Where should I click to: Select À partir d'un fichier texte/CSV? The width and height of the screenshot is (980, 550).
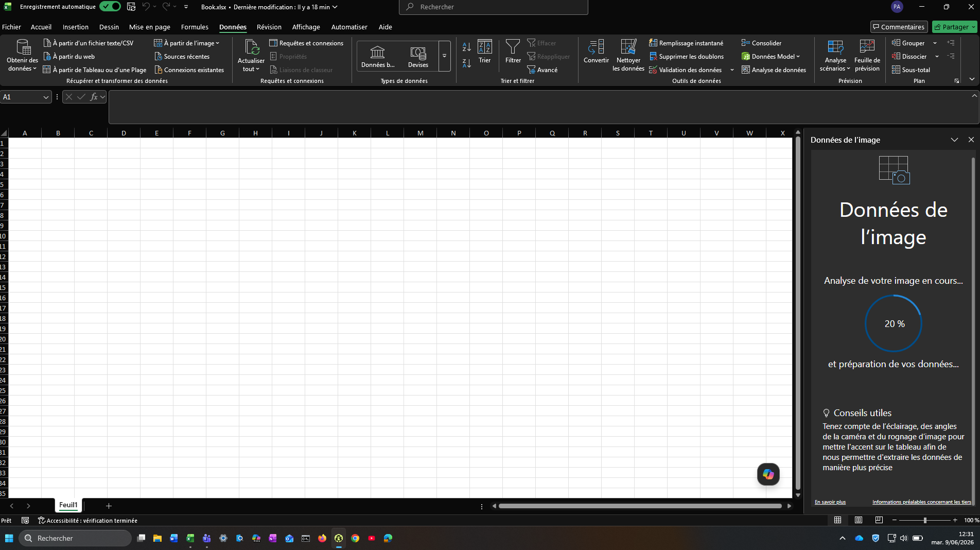[x=89, y=43]
